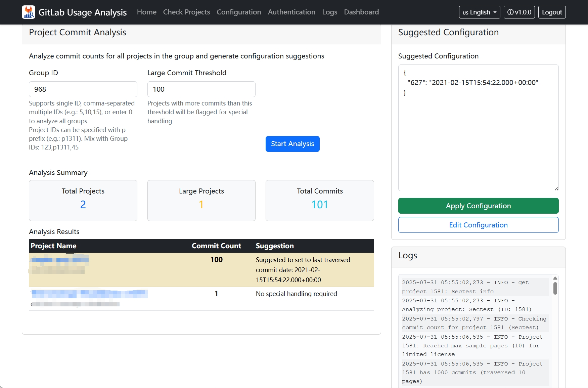
Task: Click the Suggestion column header
Action: [275, 246]
